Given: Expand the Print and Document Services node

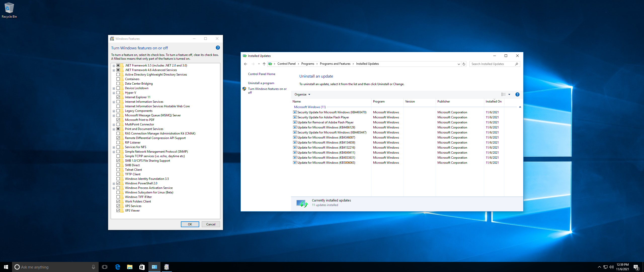Looking at the screenshot, I should (114, 129).
